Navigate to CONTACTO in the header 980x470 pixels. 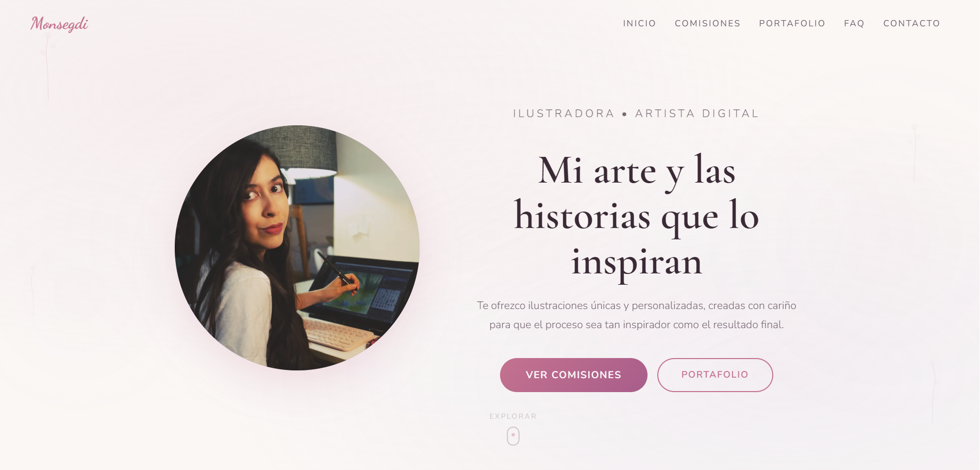tap(911, 23)
